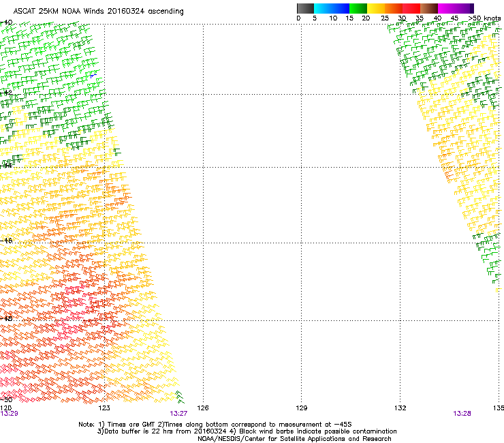Click the '-46' latitude axis label
The image size is (504, 443).
coord(6,241)
